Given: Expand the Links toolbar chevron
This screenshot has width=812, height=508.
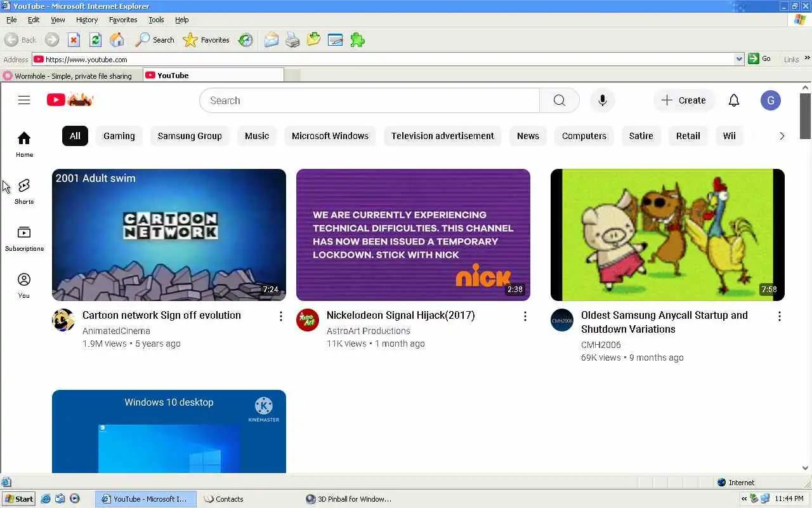Looking at the screenshot, I should coord(808,58).
